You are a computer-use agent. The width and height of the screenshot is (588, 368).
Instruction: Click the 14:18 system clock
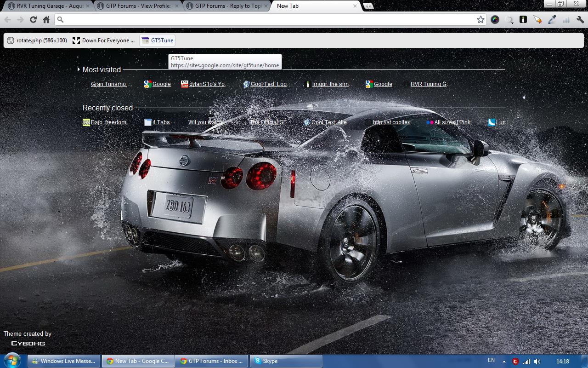pos(562,362)
